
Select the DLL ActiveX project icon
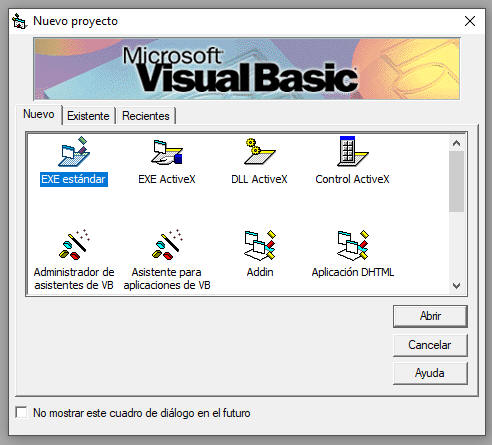point(259,152)
